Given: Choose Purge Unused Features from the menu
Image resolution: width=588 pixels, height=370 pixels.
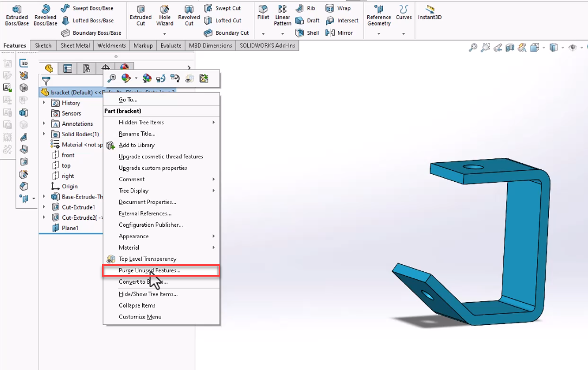Looking at the screenshot, I should click(149, 270).
